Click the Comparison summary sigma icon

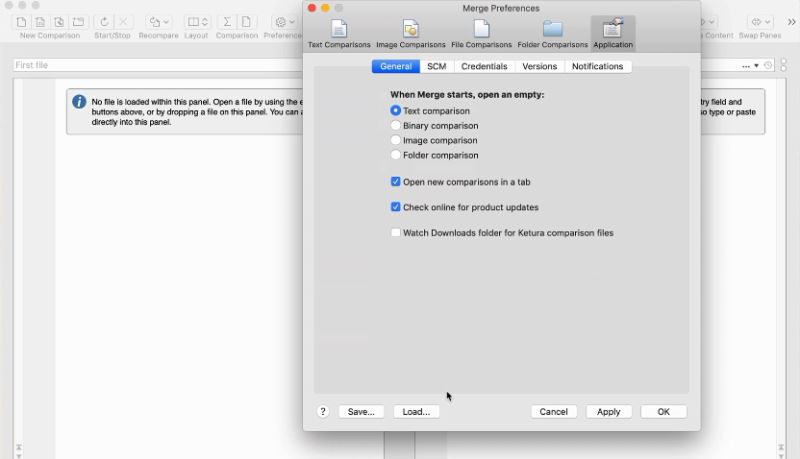(x=227, y=22)
